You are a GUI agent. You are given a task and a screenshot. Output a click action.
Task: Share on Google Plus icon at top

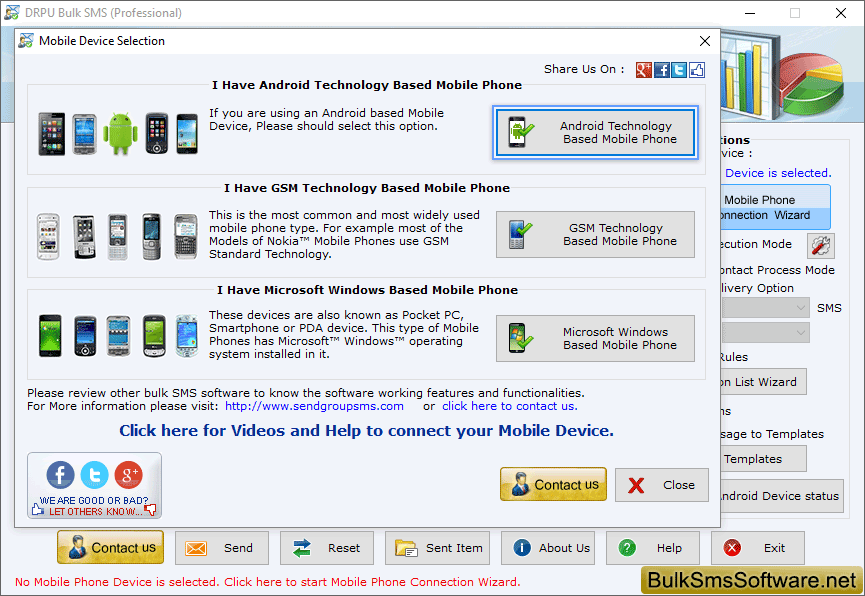643,70
